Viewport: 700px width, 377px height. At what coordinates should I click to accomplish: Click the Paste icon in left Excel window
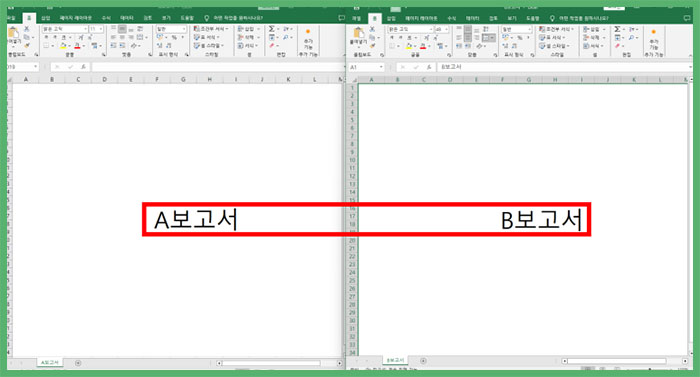click(x=13, y=33)
